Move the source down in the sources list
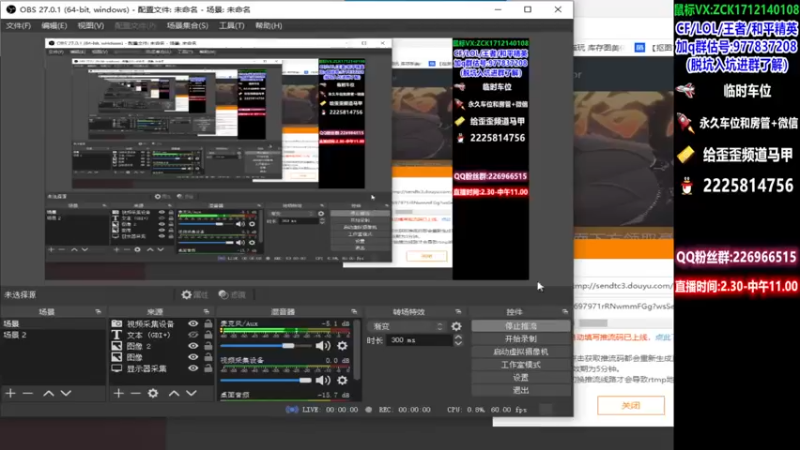This screenshot has width=800, height=450. 191,393
